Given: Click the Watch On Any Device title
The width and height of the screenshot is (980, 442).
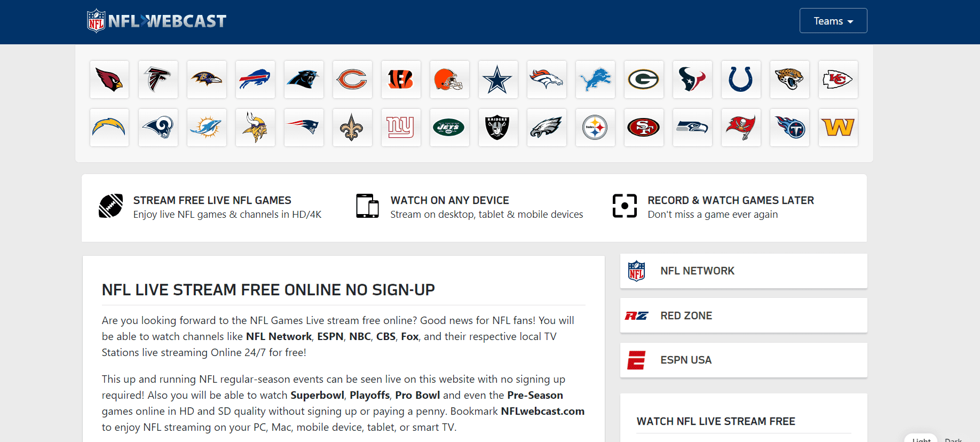Looking at the screenshot, I should (450, 200).
